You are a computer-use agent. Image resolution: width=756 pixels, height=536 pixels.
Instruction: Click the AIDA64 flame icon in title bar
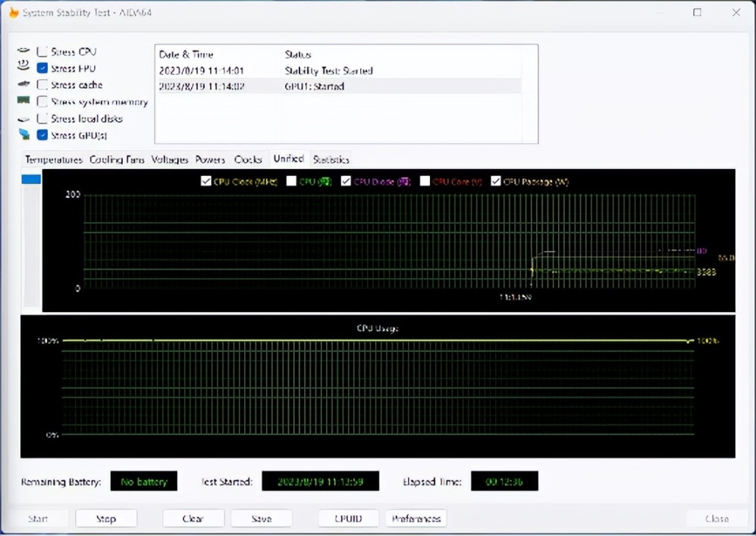[13, 13]
